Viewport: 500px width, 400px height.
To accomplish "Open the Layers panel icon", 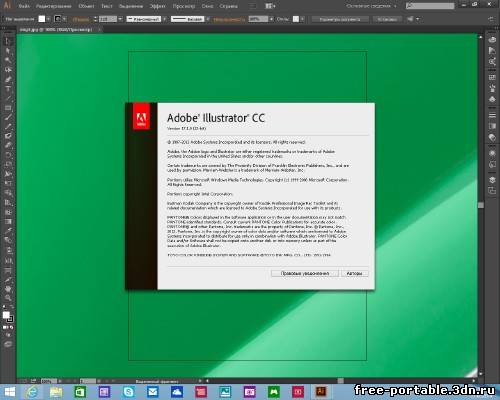I will point(492,180).
